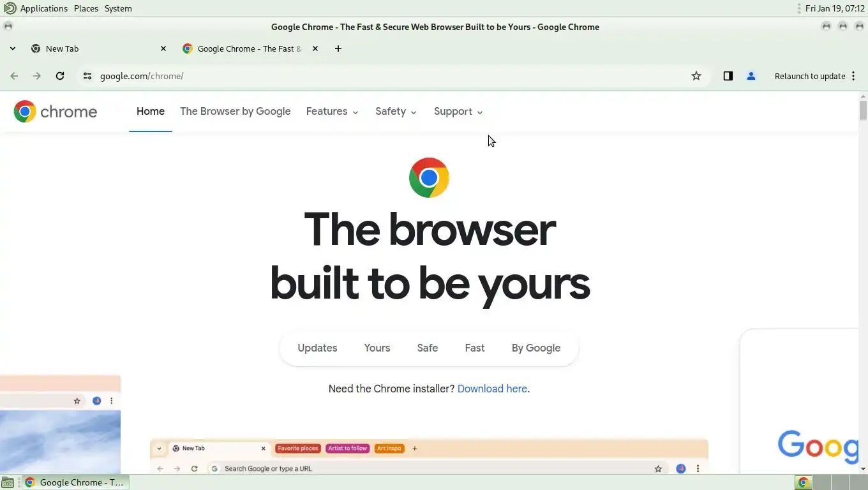Click the browser forward arrow
The image size is (868, 490).
pyautogui.click(x=37, y=76)
